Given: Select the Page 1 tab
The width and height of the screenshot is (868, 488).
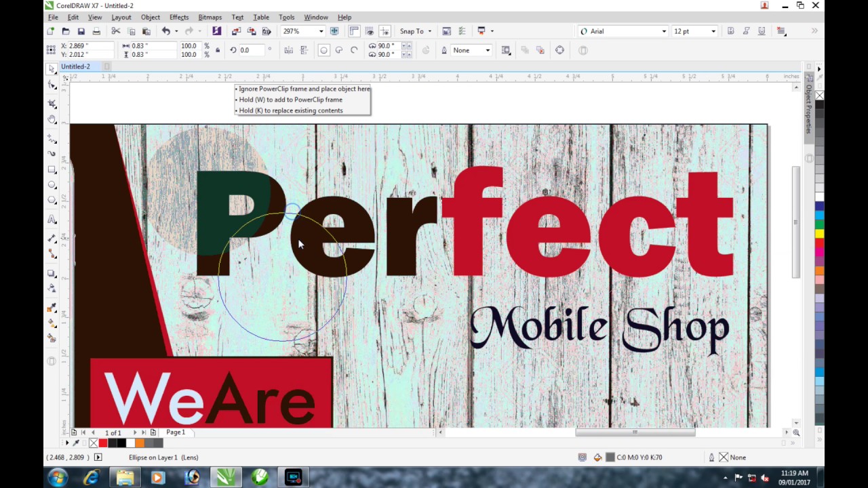Looking at the screenshot, I should click(175, 432).
